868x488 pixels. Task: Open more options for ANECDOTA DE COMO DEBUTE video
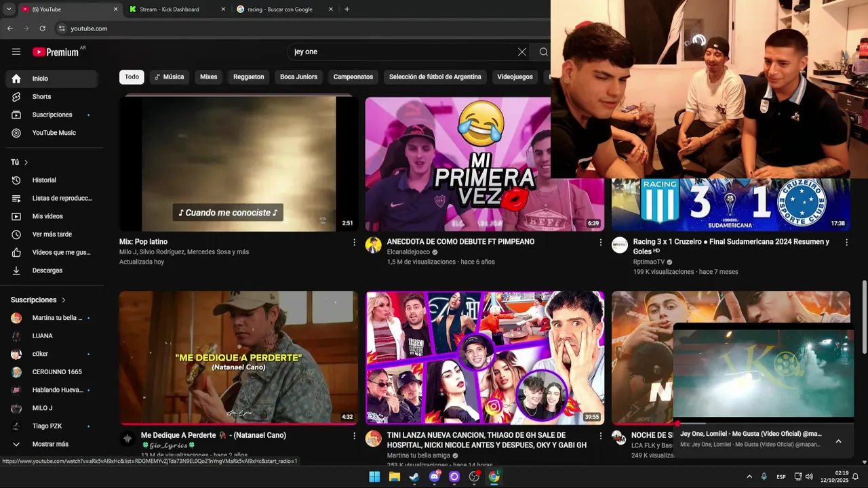coord(600,242)
